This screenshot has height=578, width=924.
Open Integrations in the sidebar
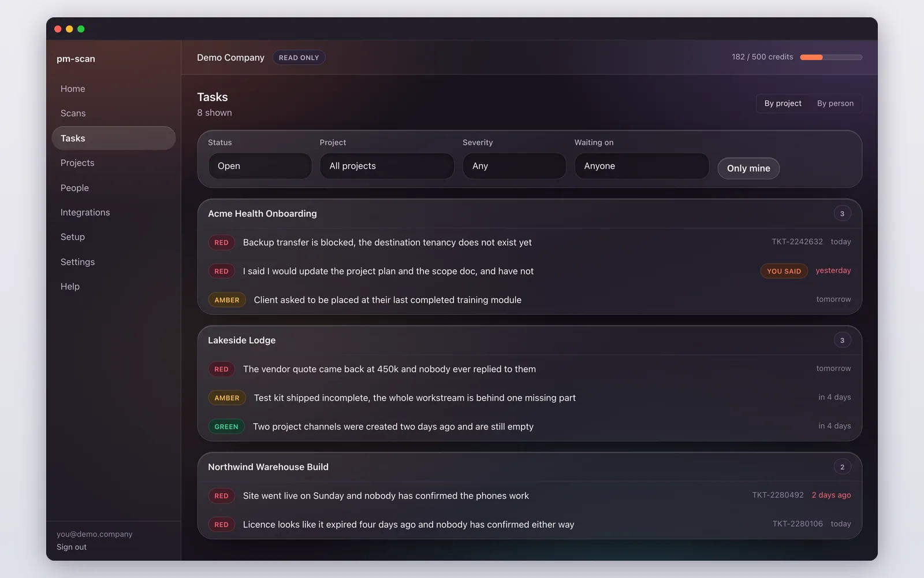point(114,212)
